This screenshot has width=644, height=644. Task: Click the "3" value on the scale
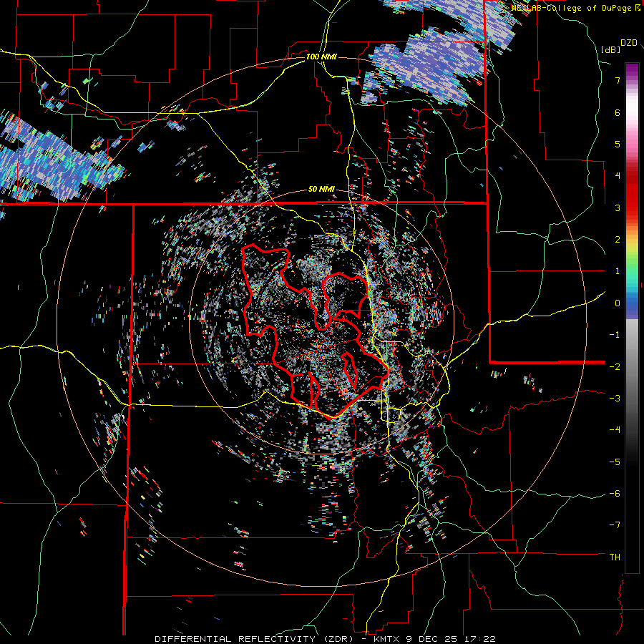(618, 208)
